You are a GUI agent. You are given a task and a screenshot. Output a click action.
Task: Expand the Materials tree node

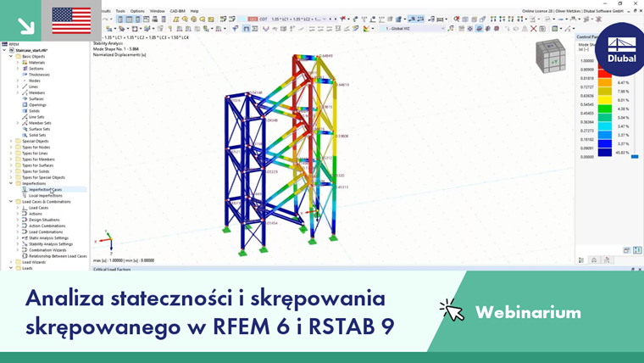18,63
